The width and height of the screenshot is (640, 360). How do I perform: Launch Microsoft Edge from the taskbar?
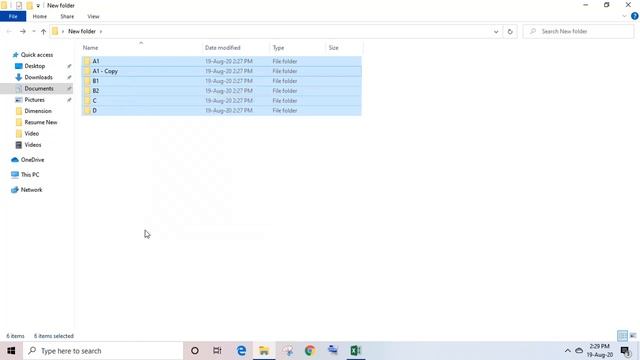click(241, 351)
